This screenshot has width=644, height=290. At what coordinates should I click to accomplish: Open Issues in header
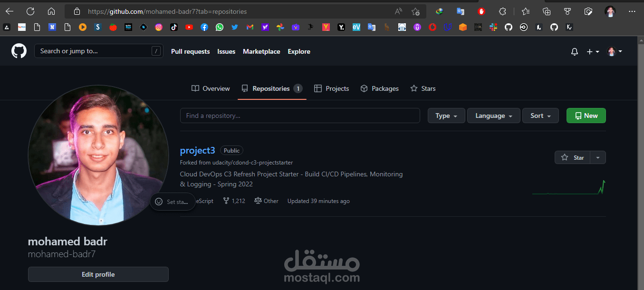coord(226,51)
